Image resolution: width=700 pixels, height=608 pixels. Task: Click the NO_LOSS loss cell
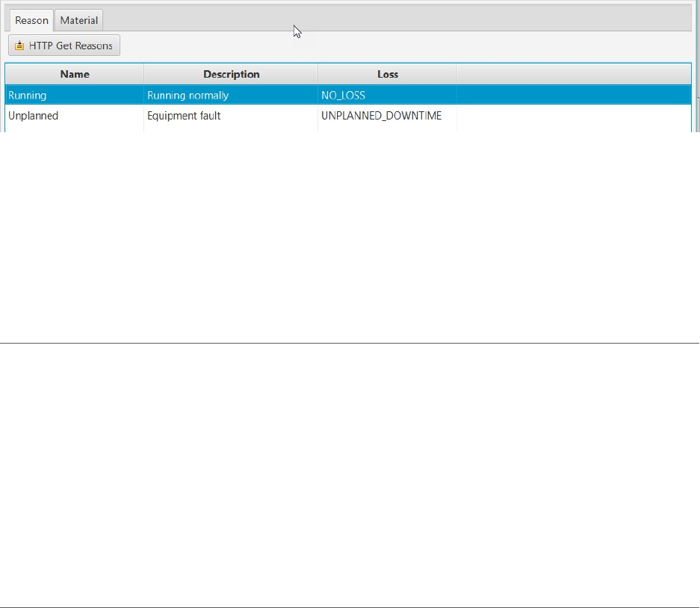coord(388,95)
